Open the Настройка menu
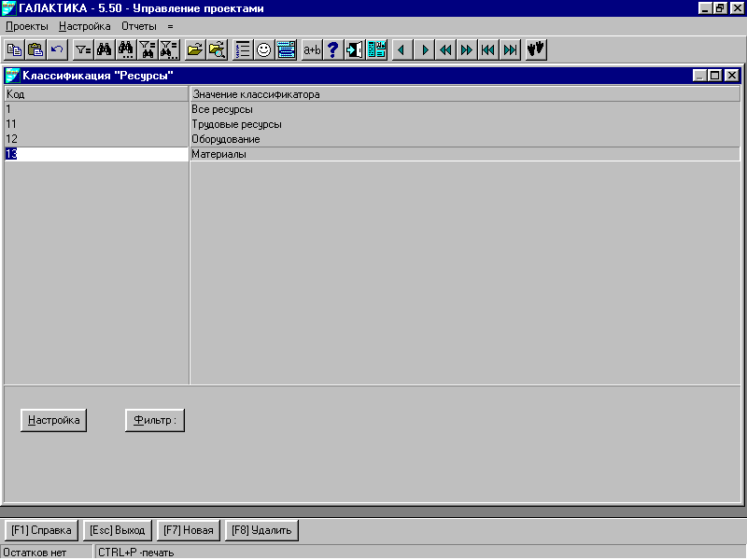Viewport: 747px width, 560px height. (85, 27)
